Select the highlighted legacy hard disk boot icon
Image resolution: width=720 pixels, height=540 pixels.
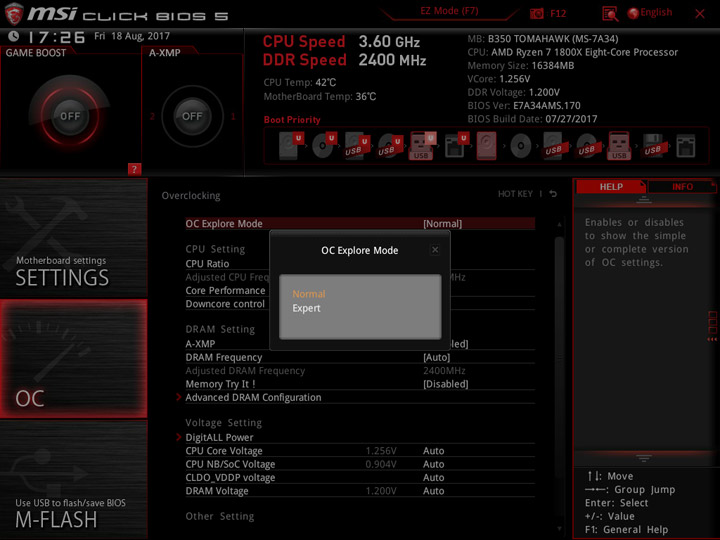(486, 146)
